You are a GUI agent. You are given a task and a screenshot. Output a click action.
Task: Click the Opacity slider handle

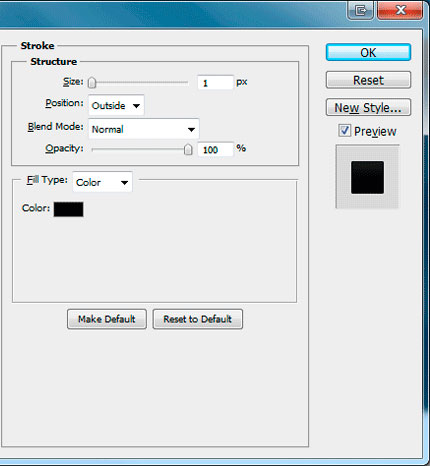[188, 150]
